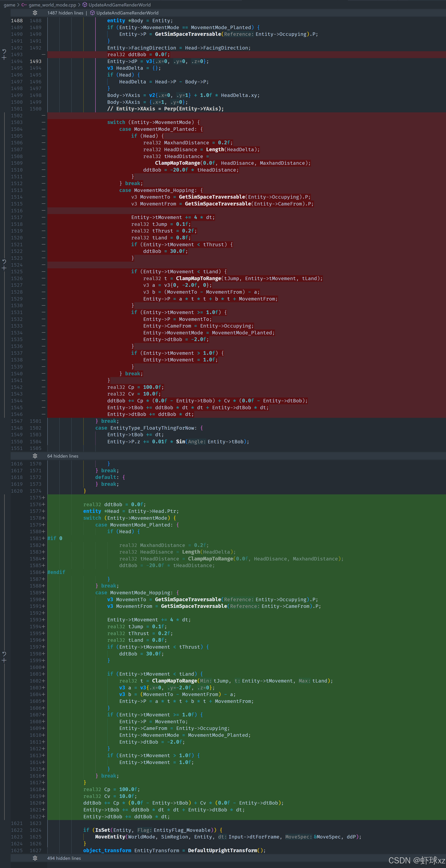Click the C++ file icon in breadcrumb
The width and height of the screenshot is (446, 868).
(24, 5)
